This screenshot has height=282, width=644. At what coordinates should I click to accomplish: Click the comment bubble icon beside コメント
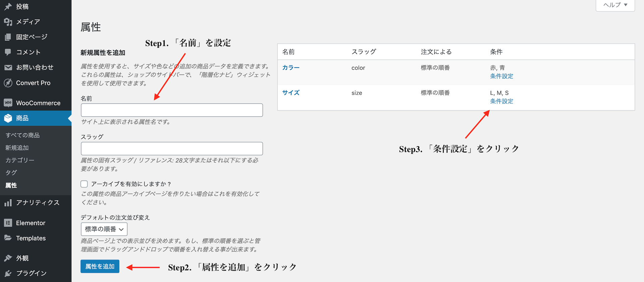pyautogui.click(x=8, y=52)
